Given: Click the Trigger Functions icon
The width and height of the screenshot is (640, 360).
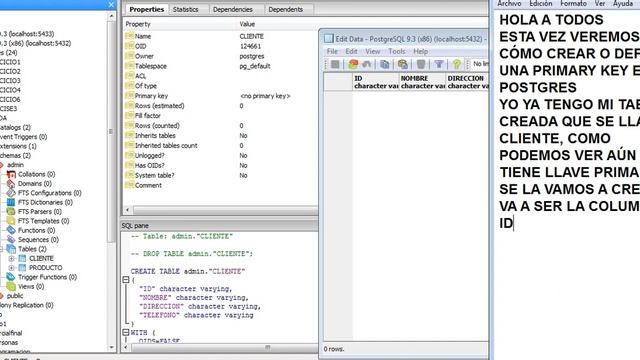Looking at the screenshot, I should [11, 277].
